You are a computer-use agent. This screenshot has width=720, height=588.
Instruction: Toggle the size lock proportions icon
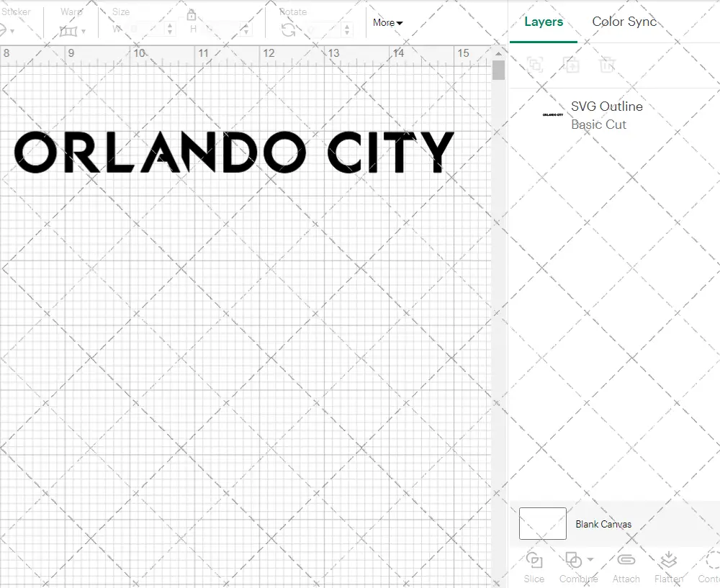click(192, 14)
